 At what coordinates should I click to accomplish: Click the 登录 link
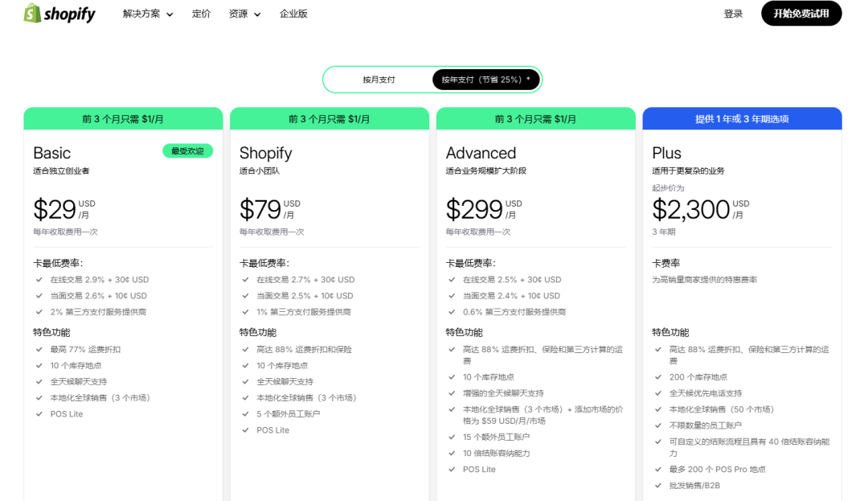click(733, 14)
